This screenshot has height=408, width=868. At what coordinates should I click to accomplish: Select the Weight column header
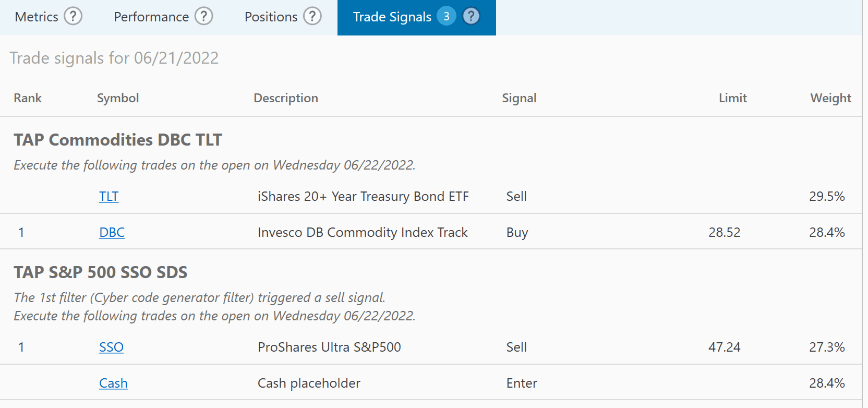pyautogui.click(x=830, y=98)
